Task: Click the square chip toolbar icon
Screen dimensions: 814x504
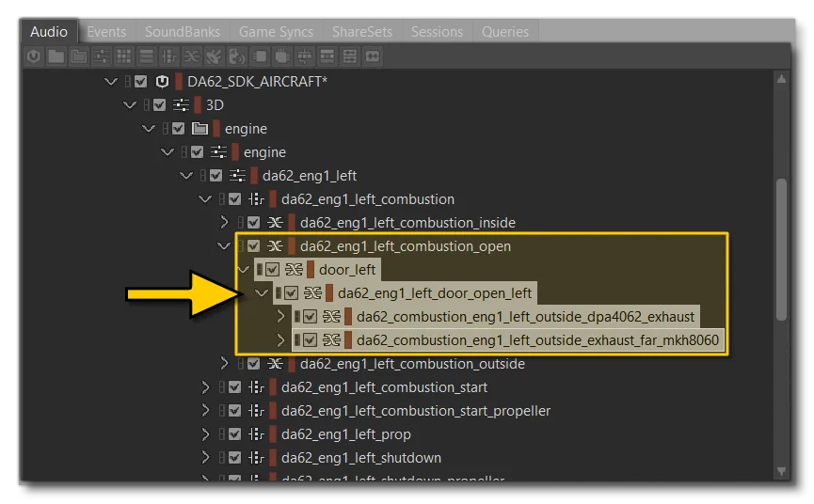Action: [x=260, y=56]
